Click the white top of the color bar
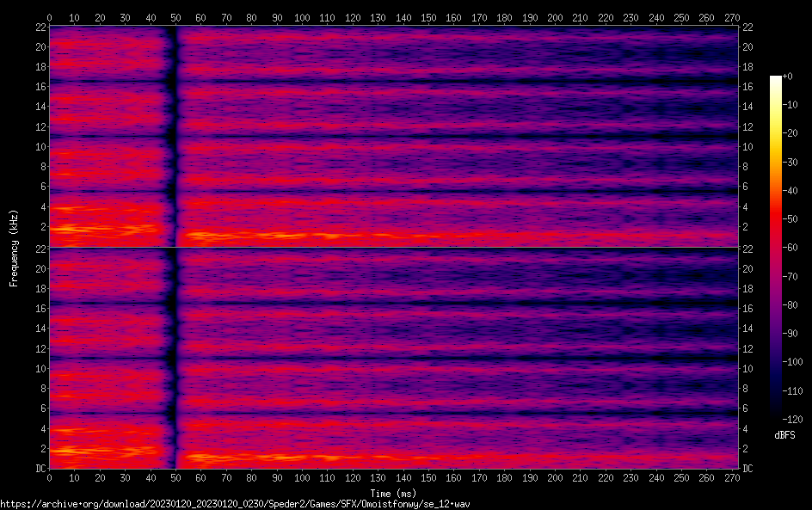 (x=776, y=79)
